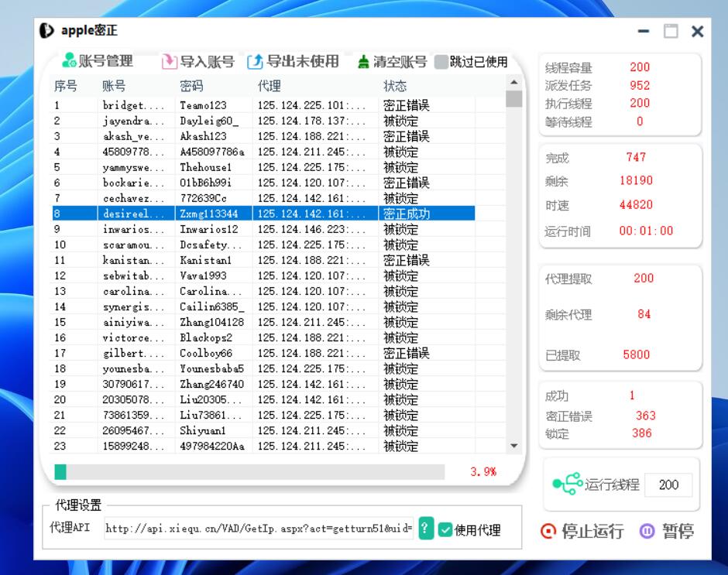This screenshot has height=575, width=728.
Task: Click the green question mark help icon
Action: tap(426, 529)
